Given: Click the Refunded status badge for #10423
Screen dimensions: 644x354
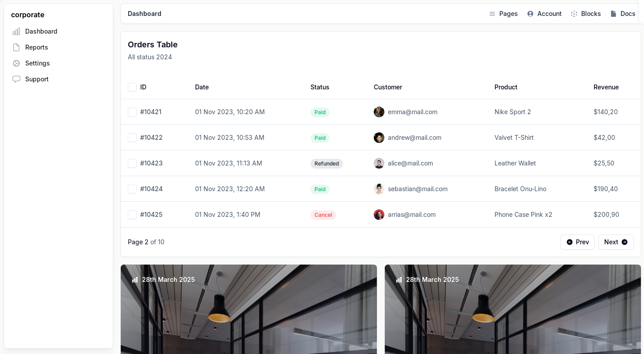Looking at the screenshot, I should coord(326,164).
